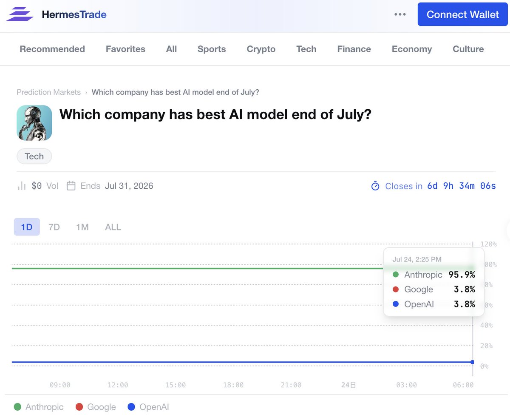Image resolution: width=510 pixels, height=420 pixels.
Task: Select the ALL chart range
Action: 113,227
